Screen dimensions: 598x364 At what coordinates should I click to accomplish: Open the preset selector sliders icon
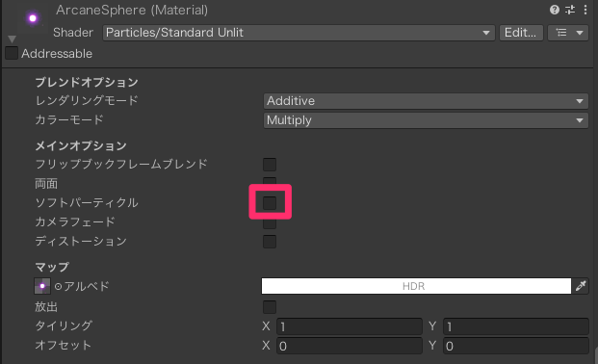570,10
